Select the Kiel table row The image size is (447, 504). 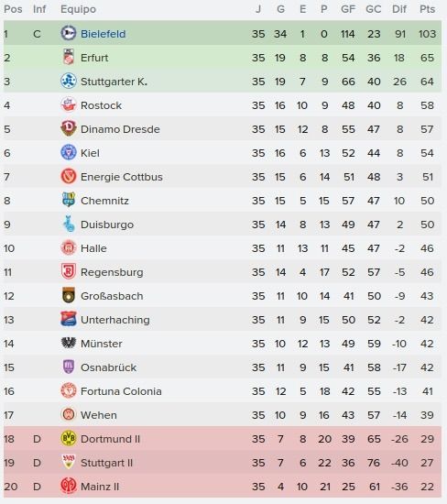click(223, 153)
